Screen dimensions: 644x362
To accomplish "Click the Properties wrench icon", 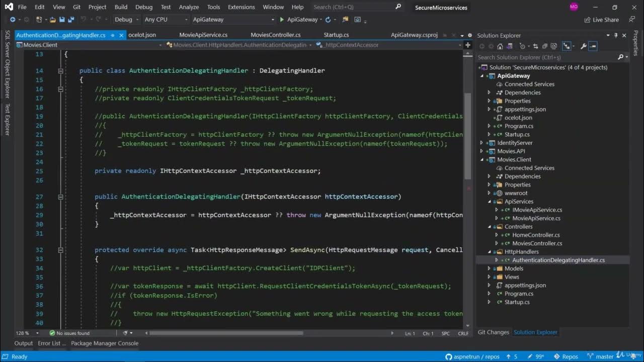I will (x=584, y=46).
